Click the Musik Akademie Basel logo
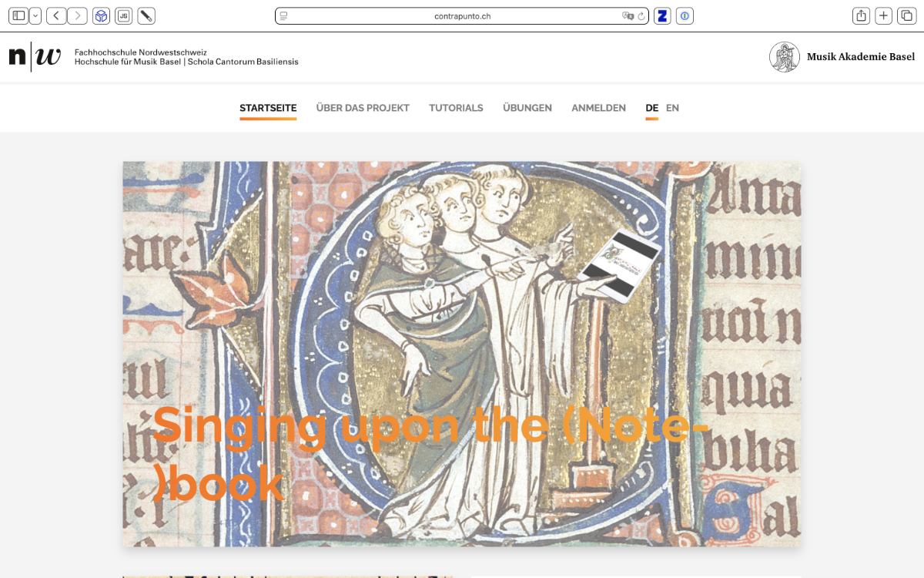This screenshot has width=924, height=578. [842, 57]
